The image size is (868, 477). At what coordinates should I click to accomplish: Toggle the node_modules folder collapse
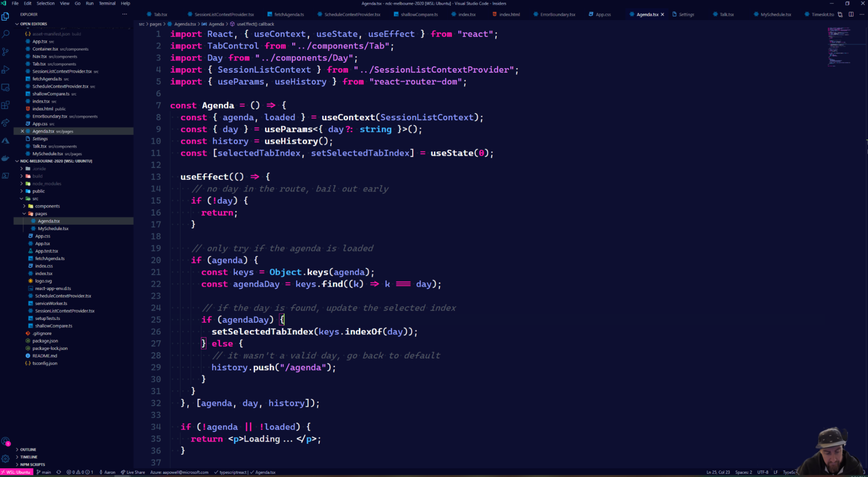(22, 183)
